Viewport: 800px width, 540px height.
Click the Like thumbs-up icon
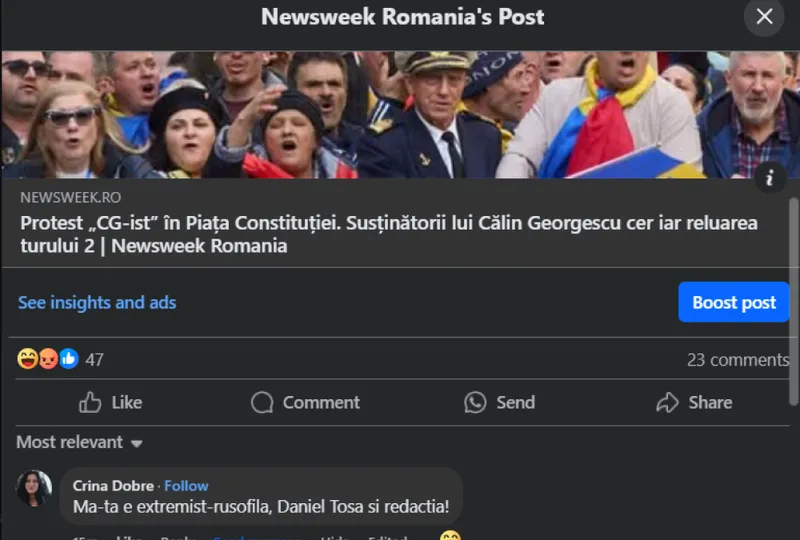pyautogui.click(x=90, y=403)
